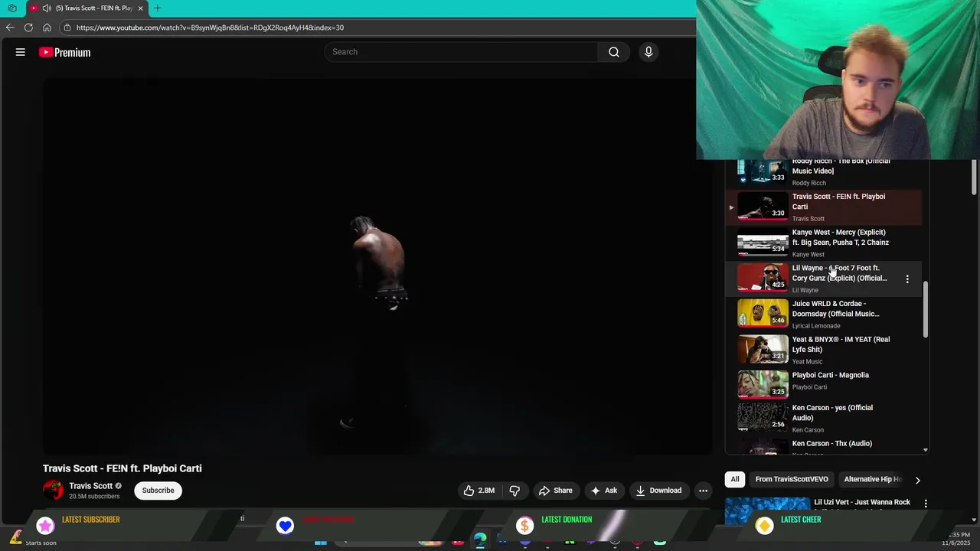Select the Alternative Hip Hop chip

873,479
